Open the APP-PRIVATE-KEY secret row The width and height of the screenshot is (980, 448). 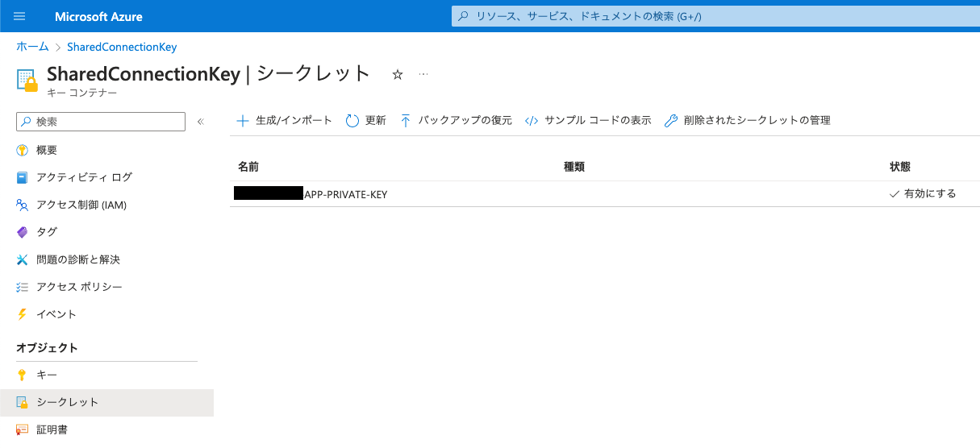click(605, 194)
